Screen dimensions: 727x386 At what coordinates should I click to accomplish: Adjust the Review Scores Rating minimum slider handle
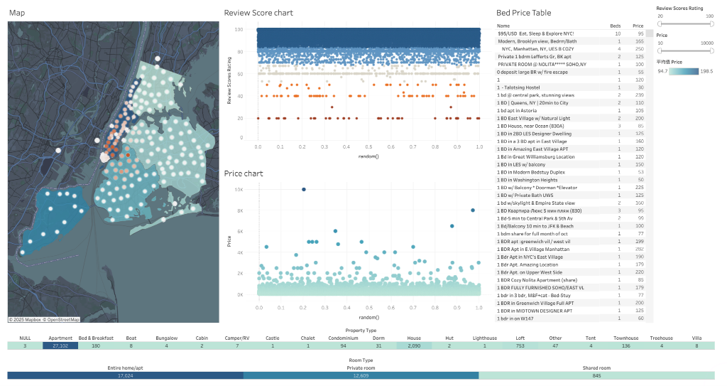click(x=660, y=24)
